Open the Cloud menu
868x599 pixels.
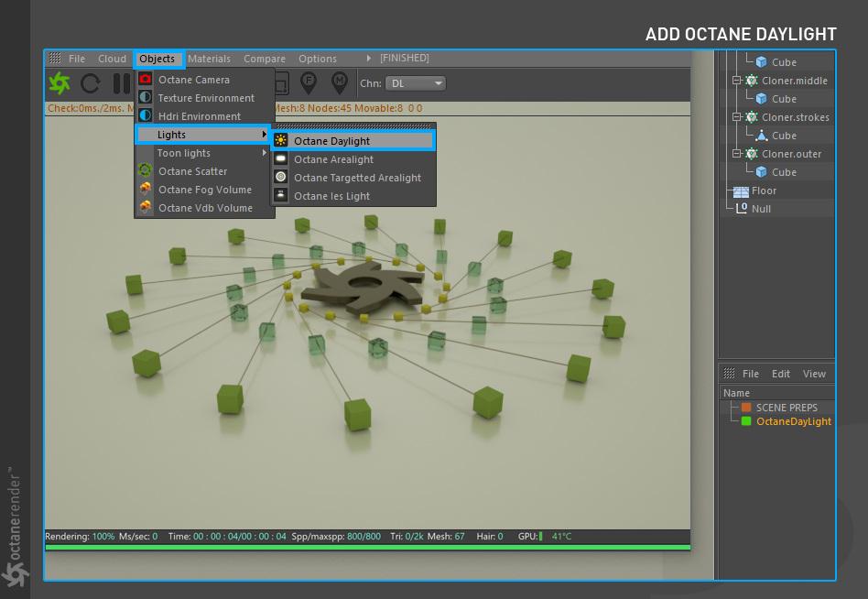click(x=112, y=58)
